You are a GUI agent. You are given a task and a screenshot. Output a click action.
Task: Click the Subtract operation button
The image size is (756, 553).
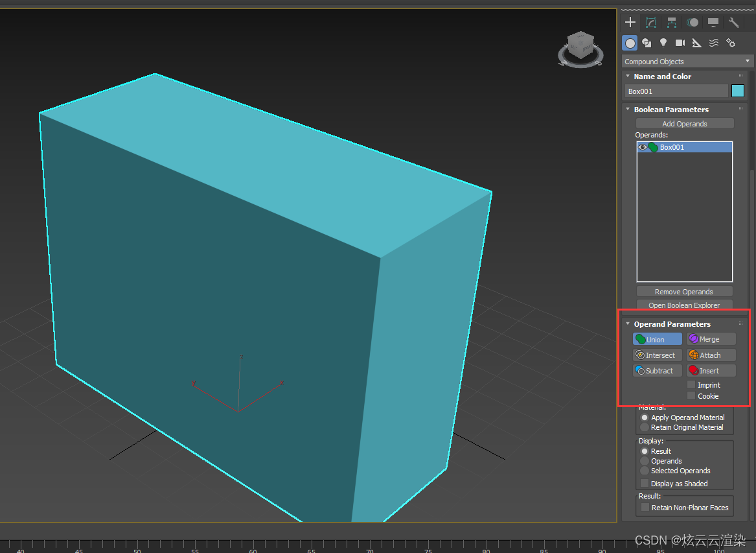click(x=657, y=371)
